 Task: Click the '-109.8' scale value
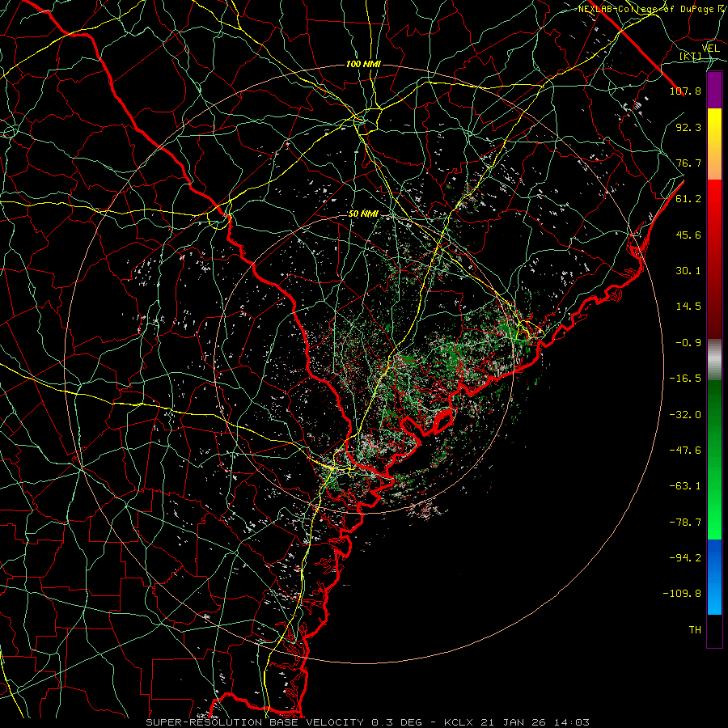point(682,594)
